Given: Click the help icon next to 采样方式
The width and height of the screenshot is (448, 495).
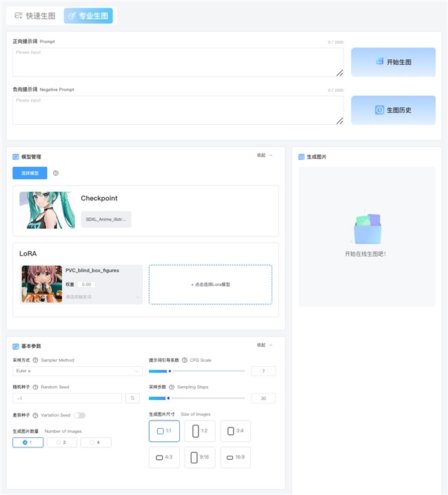Looking at the screenshot, I should [35, 360].
